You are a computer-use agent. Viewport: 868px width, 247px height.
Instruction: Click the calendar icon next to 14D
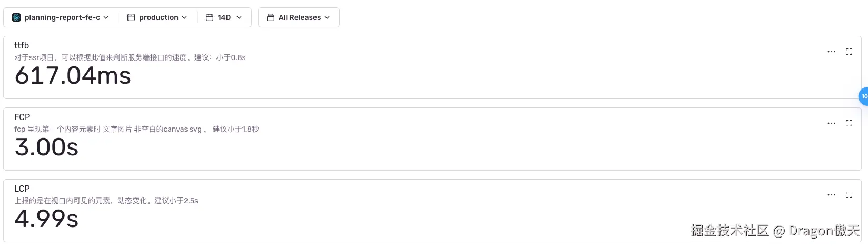[x=209, y=17]
